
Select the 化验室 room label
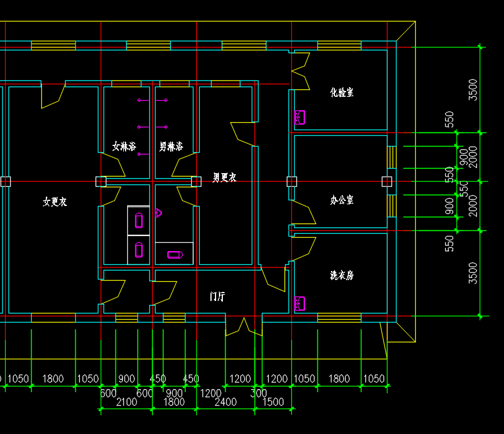(x=342, y=92)
